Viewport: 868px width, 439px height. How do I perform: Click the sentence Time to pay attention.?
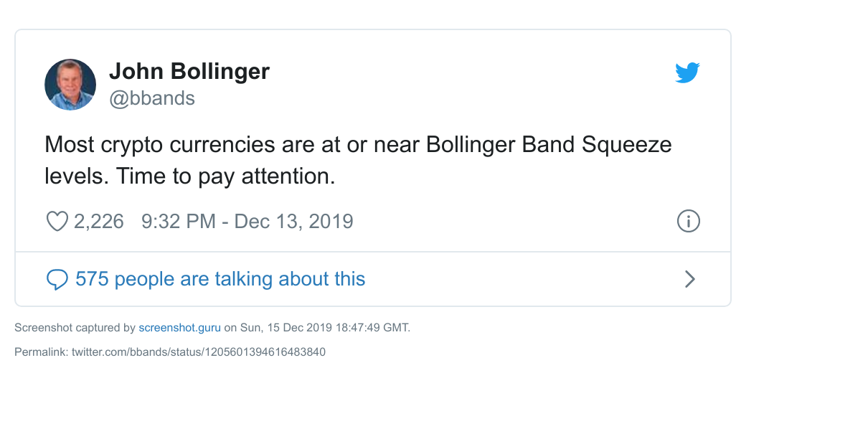[x=224, y=176]
